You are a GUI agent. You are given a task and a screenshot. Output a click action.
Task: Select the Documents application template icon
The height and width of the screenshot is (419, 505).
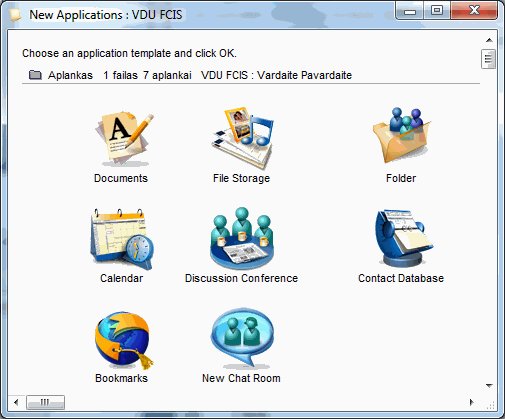click(x=124, y=139)
